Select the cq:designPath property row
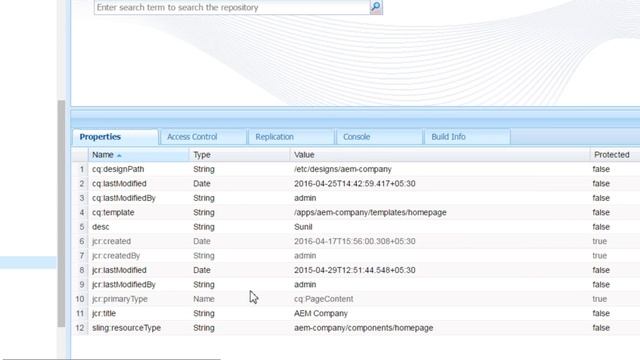 (x=356, y=169)
